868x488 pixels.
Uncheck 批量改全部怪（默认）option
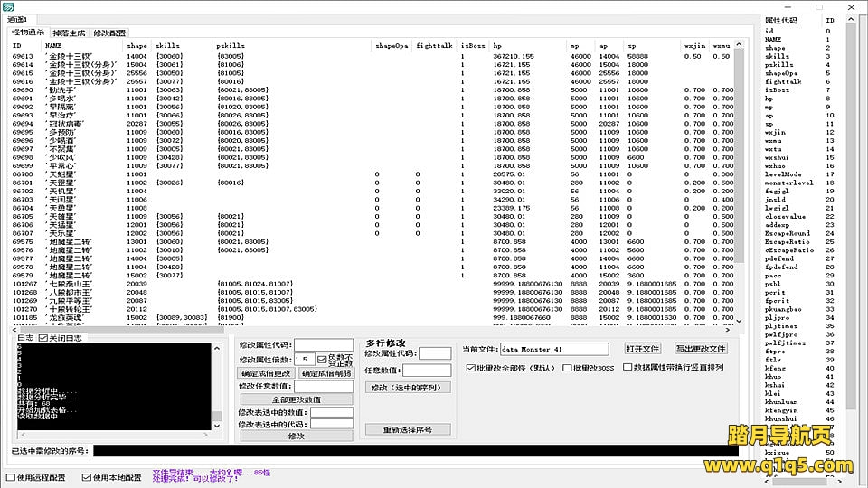[x=470, y=368]
